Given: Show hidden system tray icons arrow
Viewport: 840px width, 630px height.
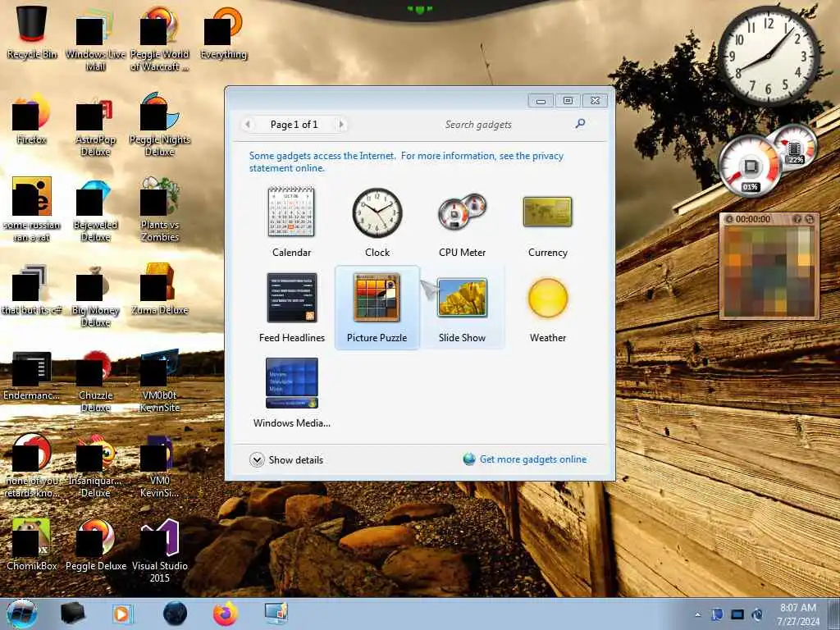Looking at the screenshot, I should click(697, 614).
